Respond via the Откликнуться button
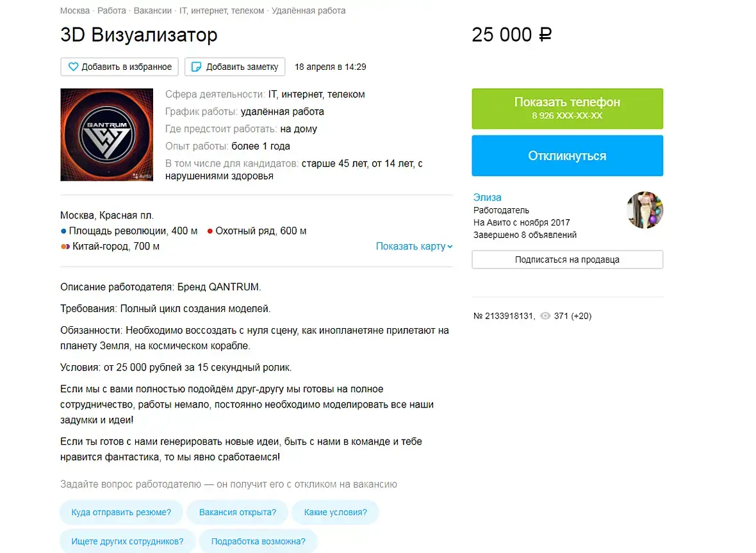 pos(567,156)
